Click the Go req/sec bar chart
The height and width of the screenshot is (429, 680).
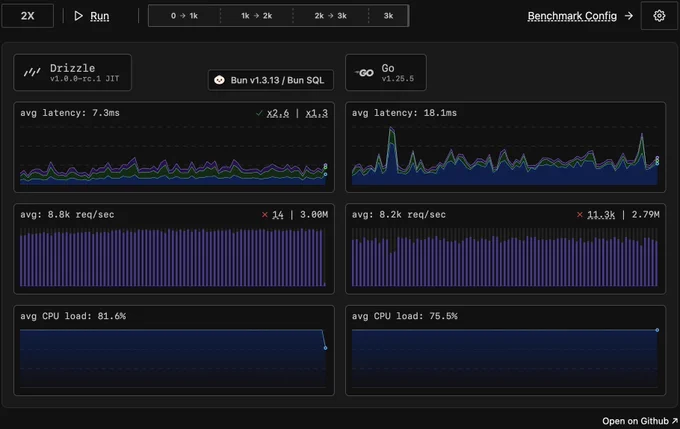coord(505,257)
